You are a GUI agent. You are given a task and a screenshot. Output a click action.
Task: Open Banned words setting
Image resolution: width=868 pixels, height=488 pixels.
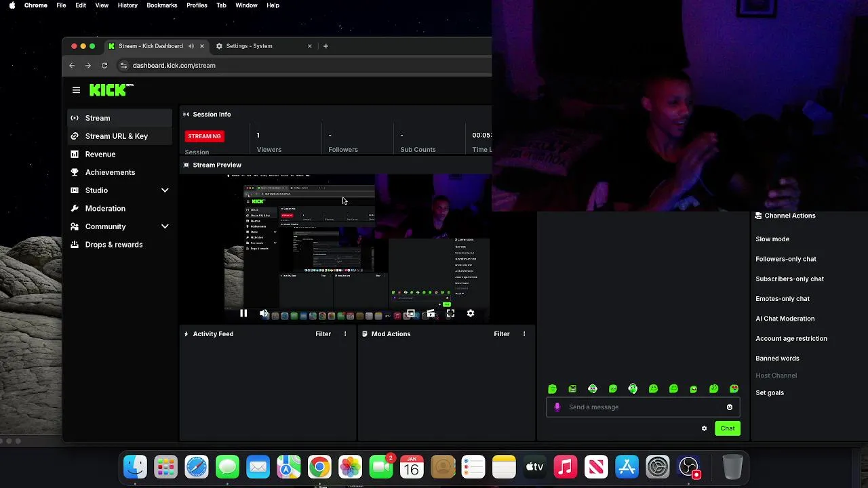(x=777, y=359)
